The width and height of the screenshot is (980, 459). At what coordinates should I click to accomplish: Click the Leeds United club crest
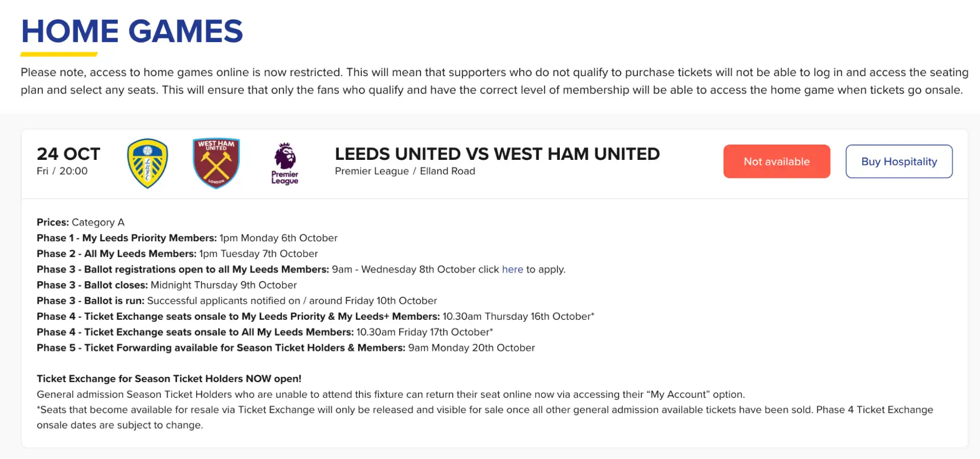(148, 163)
